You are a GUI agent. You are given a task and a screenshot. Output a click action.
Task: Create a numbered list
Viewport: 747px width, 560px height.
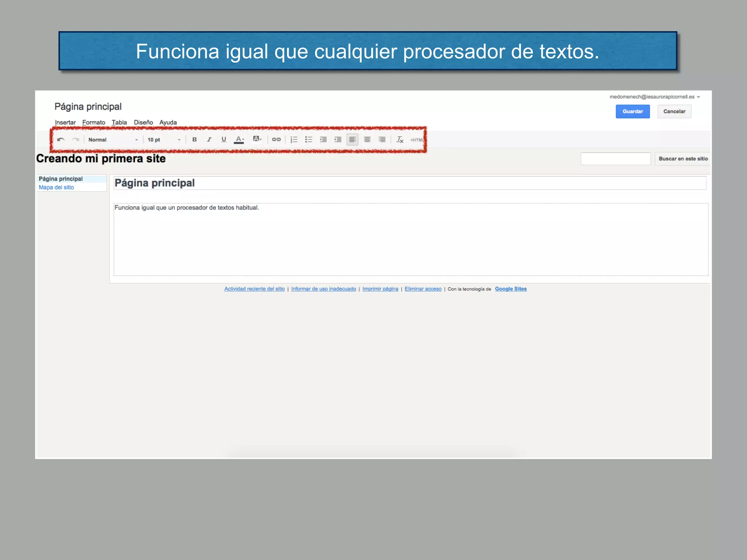(x=294, y=140)
